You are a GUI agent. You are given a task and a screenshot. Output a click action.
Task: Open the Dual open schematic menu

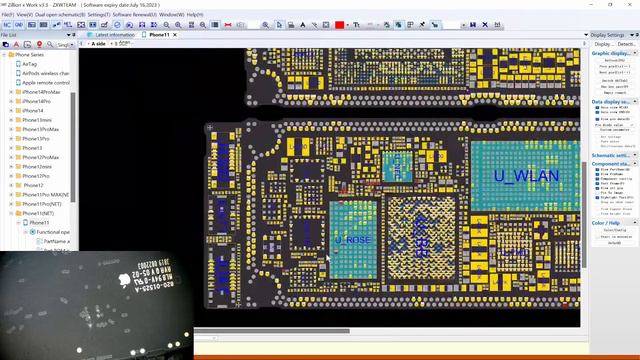(x=60, y=14)
